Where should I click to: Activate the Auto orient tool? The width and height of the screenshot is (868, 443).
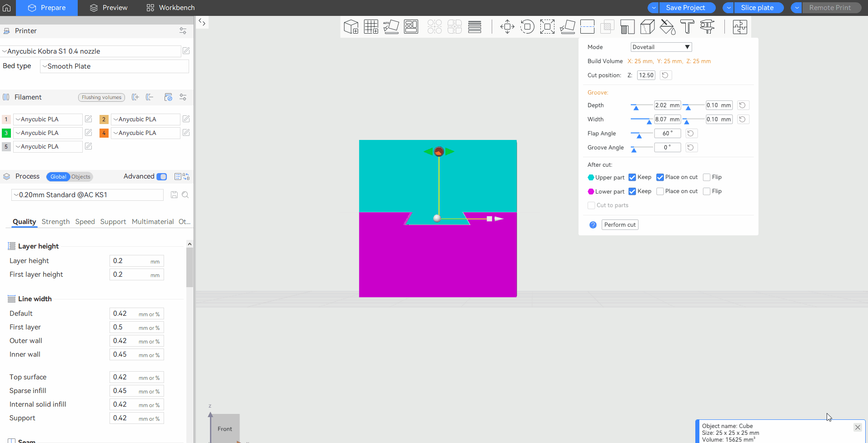391,27
